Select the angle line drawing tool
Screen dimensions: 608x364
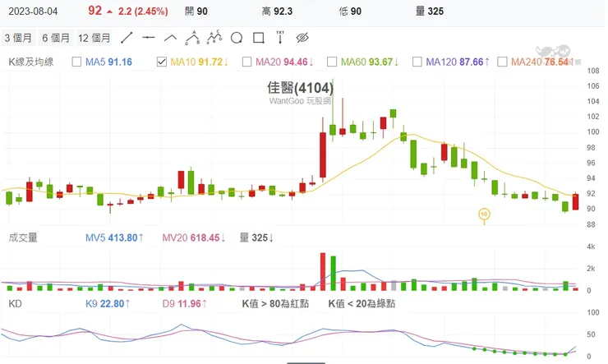[x=171, y=38]
